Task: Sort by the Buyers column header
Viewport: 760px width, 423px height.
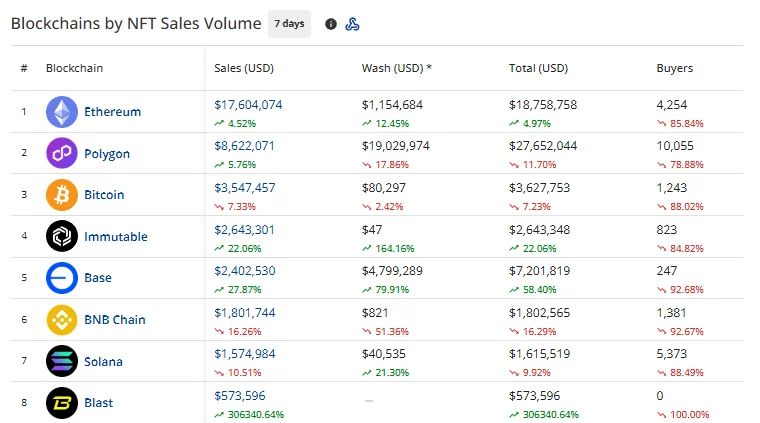Action: point(675,68)
